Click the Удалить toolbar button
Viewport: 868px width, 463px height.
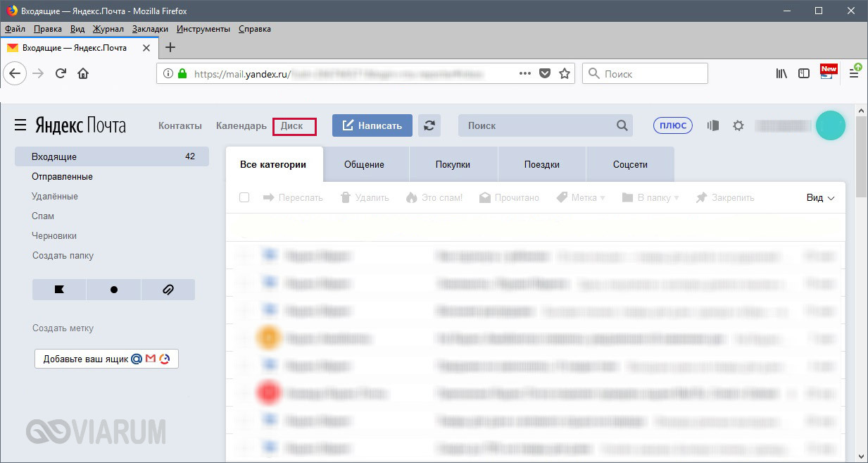365,198
